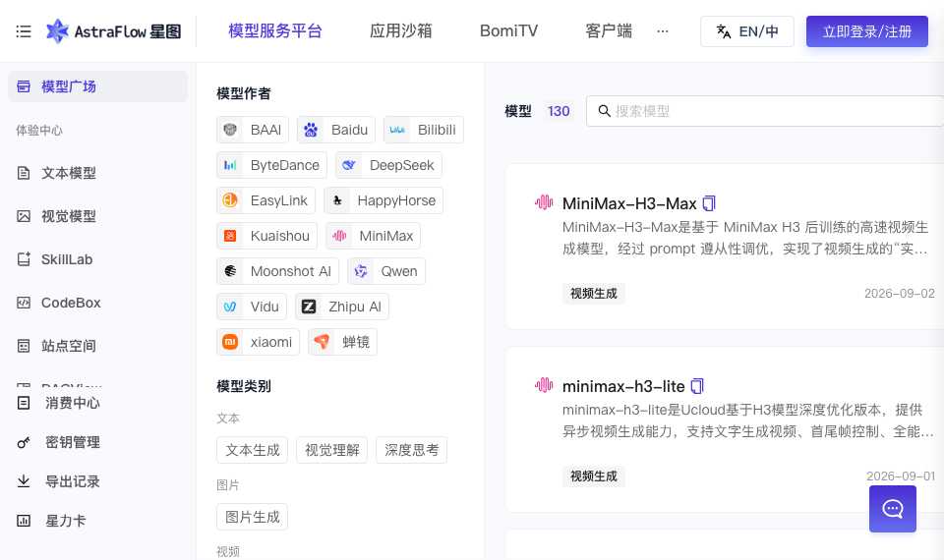This screenshot has width=944, height=560.
Task: Filter by author MiniMax
Action: [x=373, y=237]
